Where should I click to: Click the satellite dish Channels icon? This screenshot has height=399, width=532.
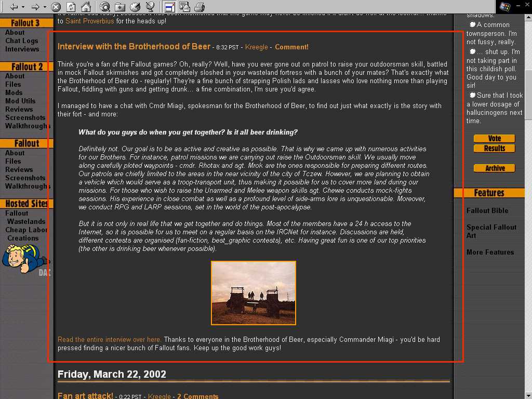click(150, 7)
